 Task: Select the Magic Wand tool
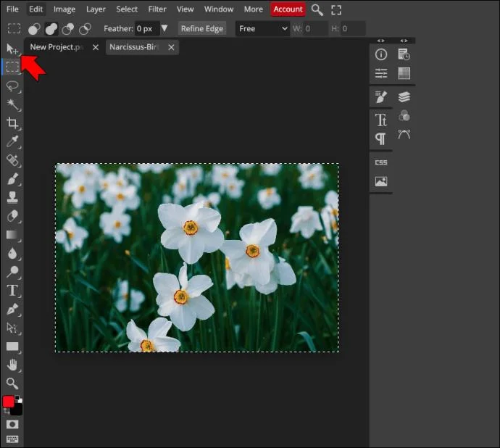tap(12, 104)
